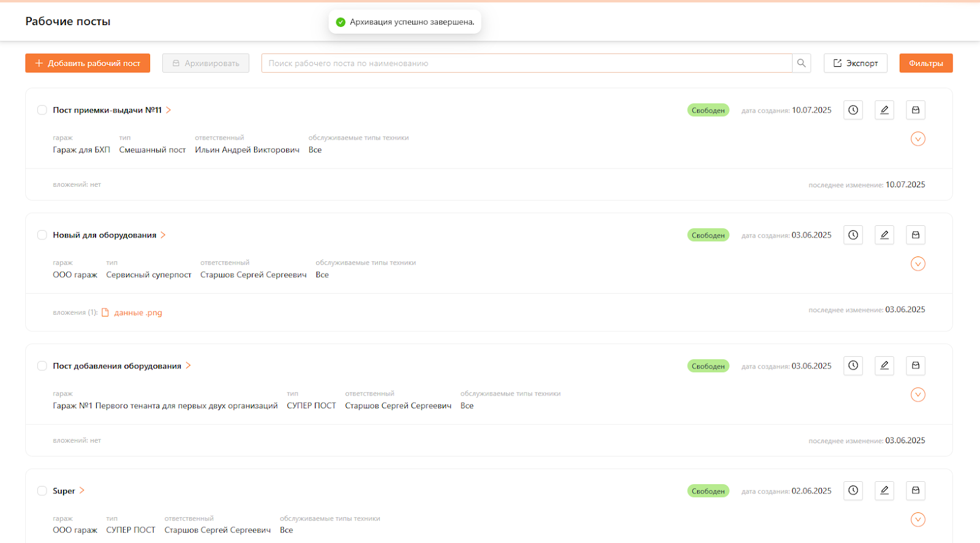
Task: Edit the Super work post
Action: pyautogui.click(x=884, y=491)
